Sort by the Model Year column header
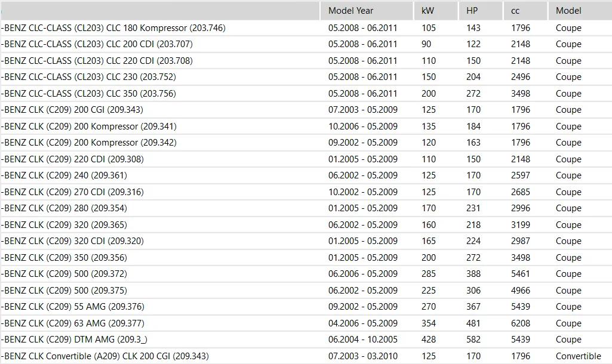Image resolution: width=612 pixels, height=364 pixels. coord(367,11)
